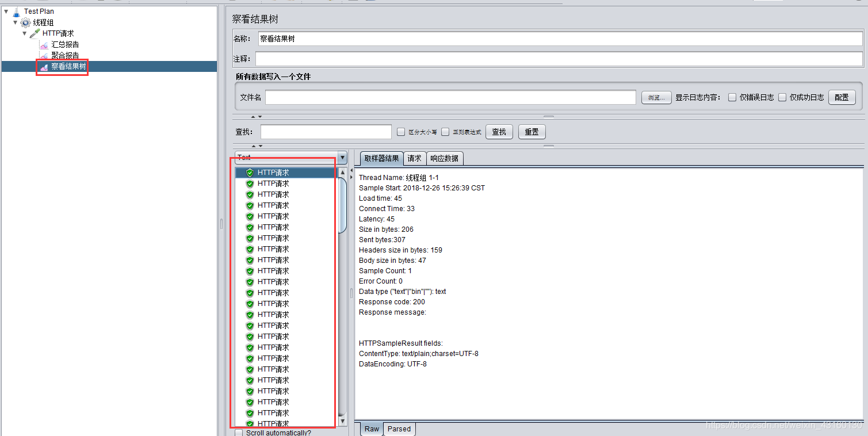The height and width of the screenshot is (436, 868).
Task: Switch to the 请求 tab
Action: [x=414, y=158]
